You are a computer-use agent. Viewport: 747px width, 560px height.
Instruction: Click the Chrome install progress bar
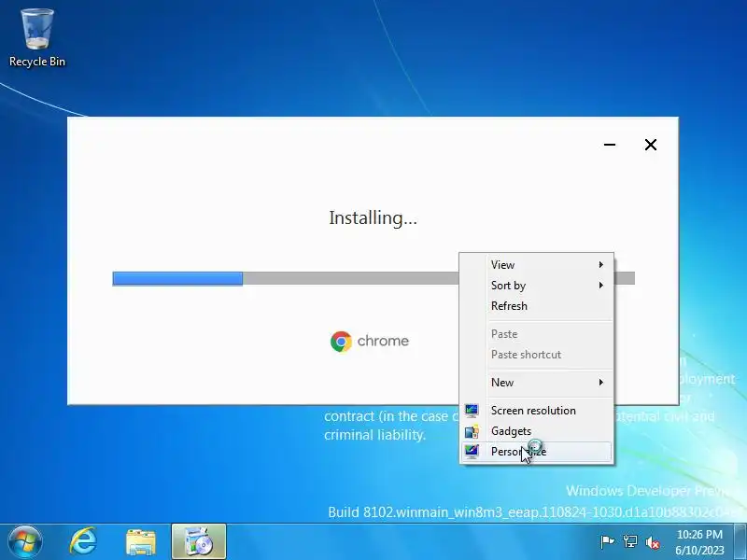(x=373, y=278)
